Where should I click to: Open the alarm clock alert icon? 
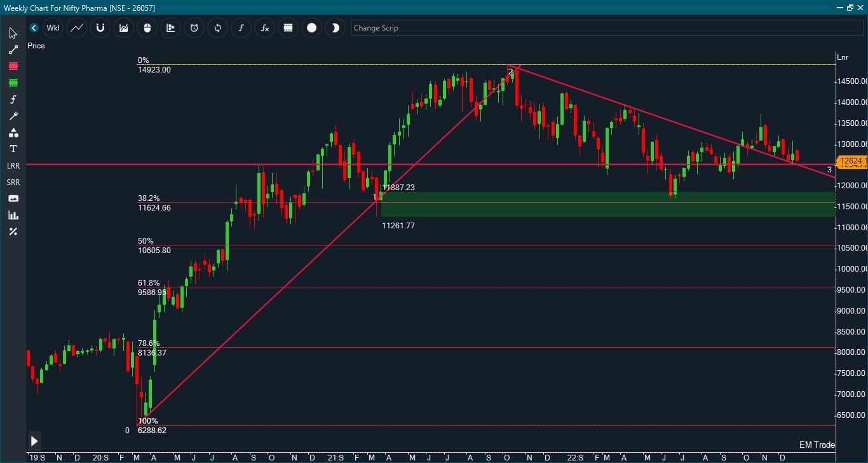[194, 28]
